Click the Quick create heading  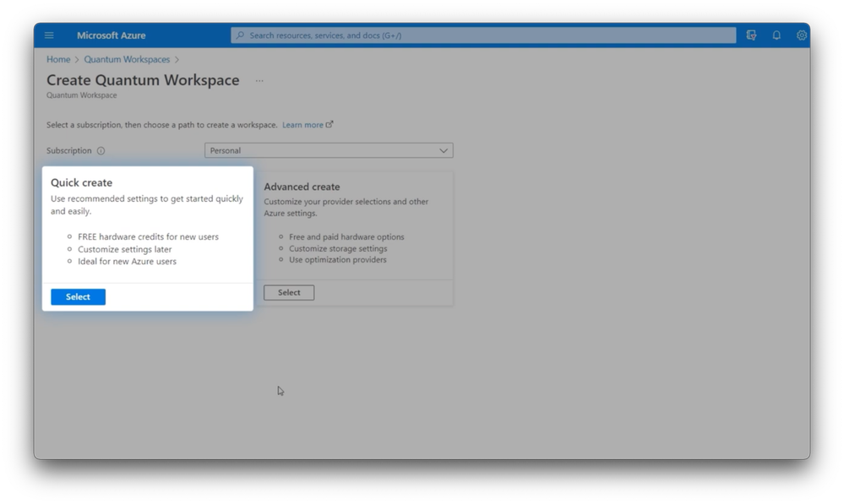81,183
